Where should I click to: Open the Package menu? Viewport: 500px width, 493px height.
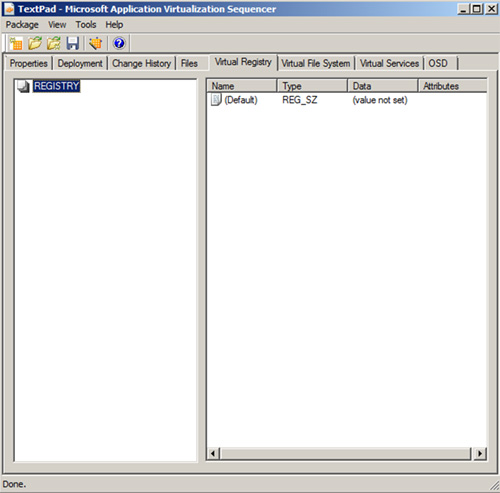click(x=22, y=25)
